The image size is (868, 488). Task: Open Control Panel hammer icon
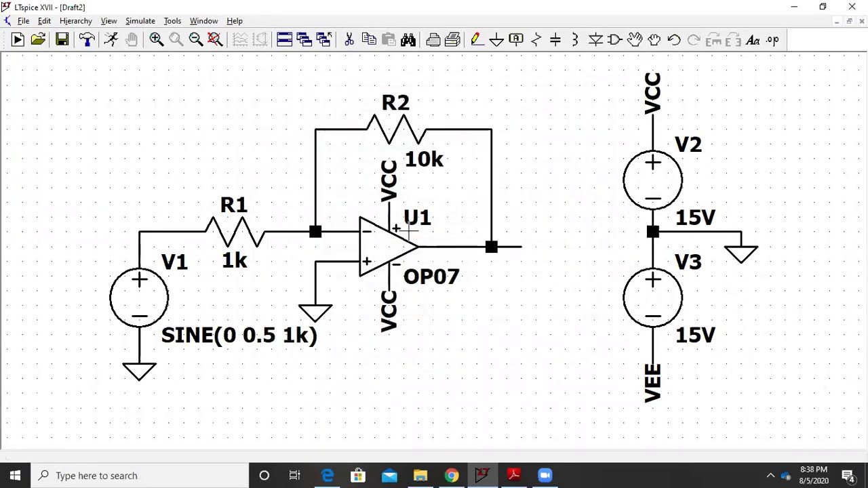86,40
